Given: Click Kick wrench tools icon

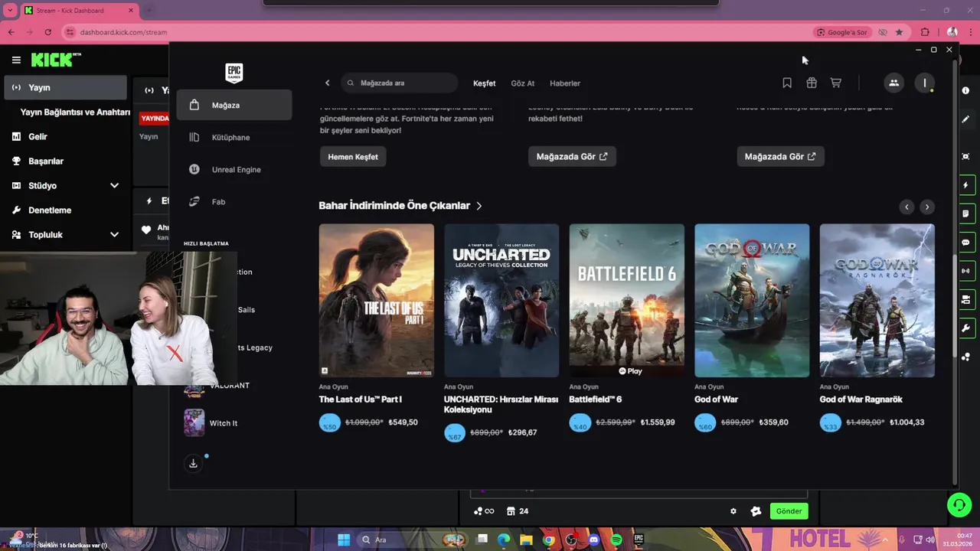Looking at the screenshot, I should [x=965, y=328].
